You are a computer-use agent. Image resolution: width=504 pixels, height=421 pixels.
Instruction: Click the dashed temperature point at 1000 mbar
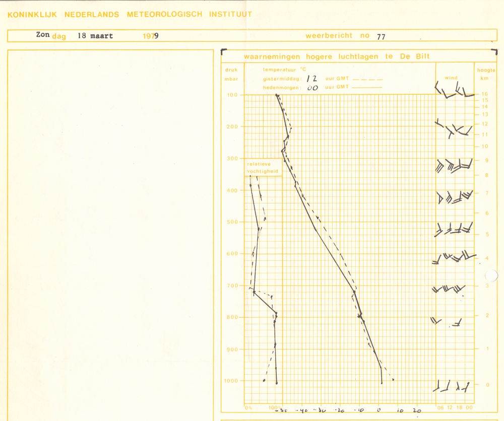click(x=393, y=380)
